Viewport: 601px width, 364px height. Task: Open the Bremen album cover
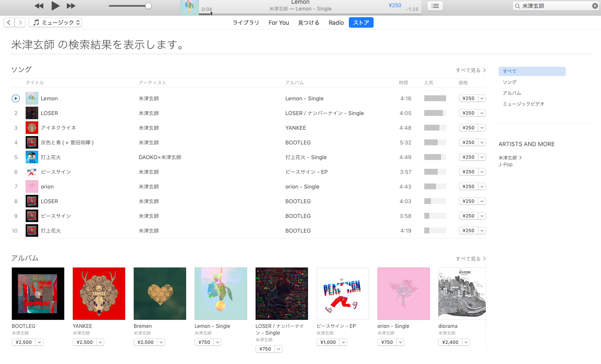coord(160,293)
